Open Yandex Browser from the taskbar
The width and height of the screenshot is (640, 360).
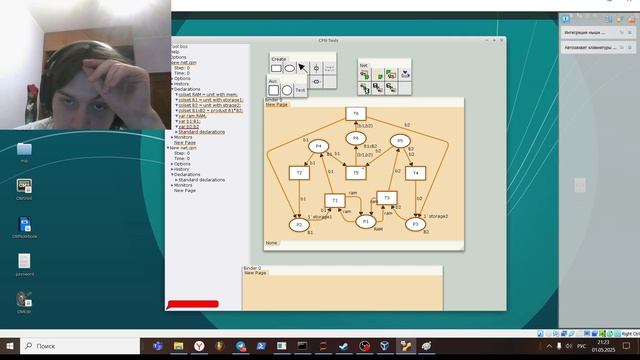tap(199, 346)
